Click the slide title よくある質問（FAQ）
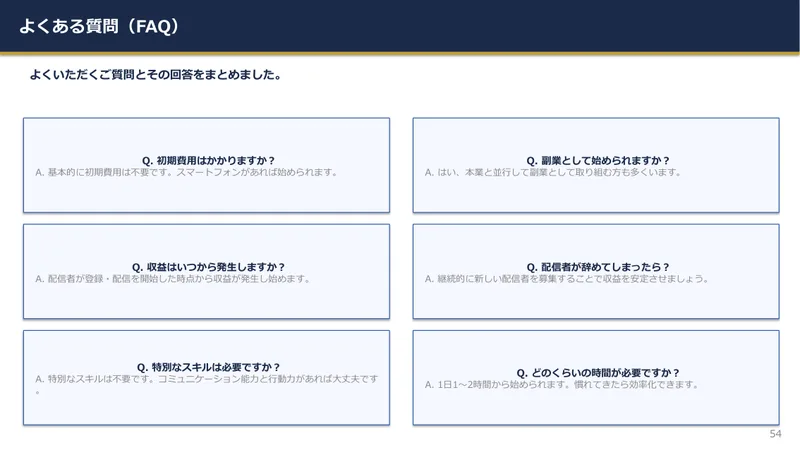The height and width of the screenshot is (450, 800). 99,26
